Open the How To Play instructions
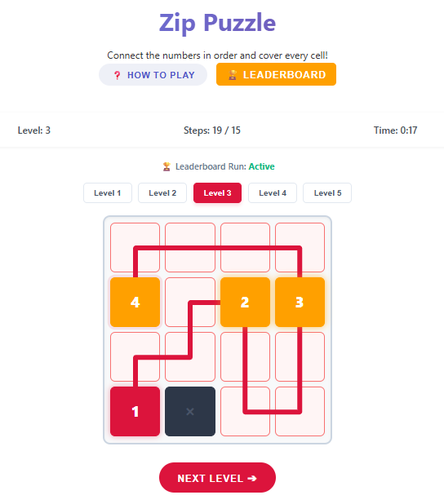 [x=153, y=74]
